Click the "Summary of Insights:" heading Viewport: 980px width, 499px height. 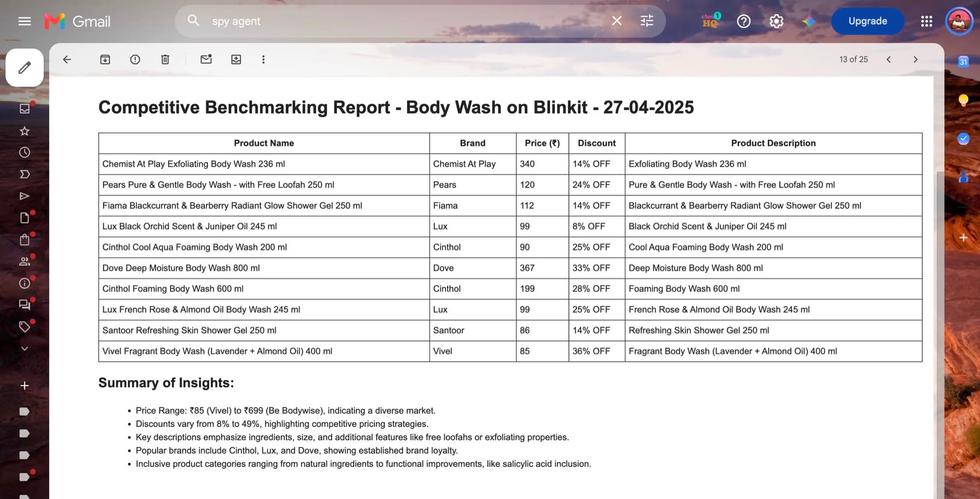166,383
